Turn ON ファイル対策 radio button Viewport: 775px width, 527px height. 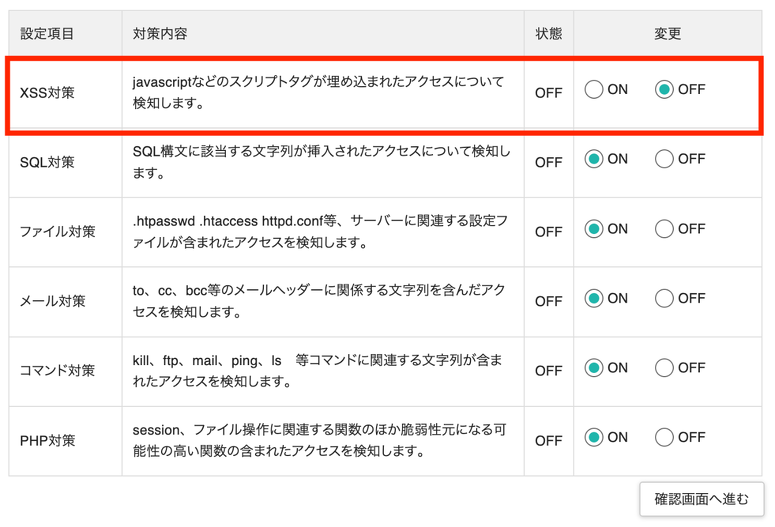(x=594, y=229)
